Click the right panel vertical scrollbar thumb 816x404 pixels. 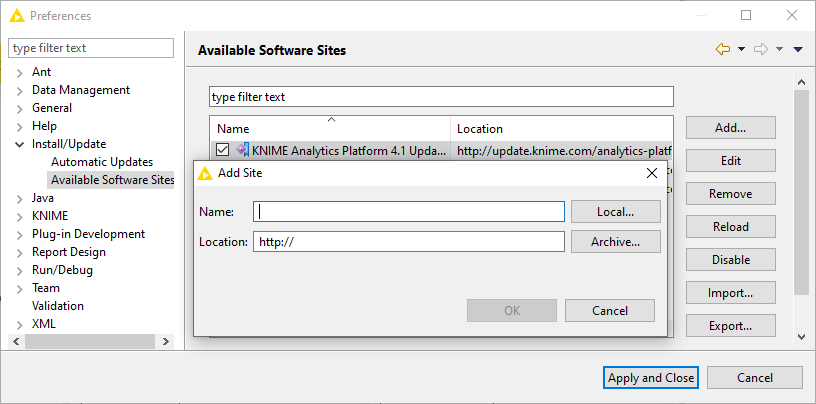pyautogui.click(x=801, y=194)
